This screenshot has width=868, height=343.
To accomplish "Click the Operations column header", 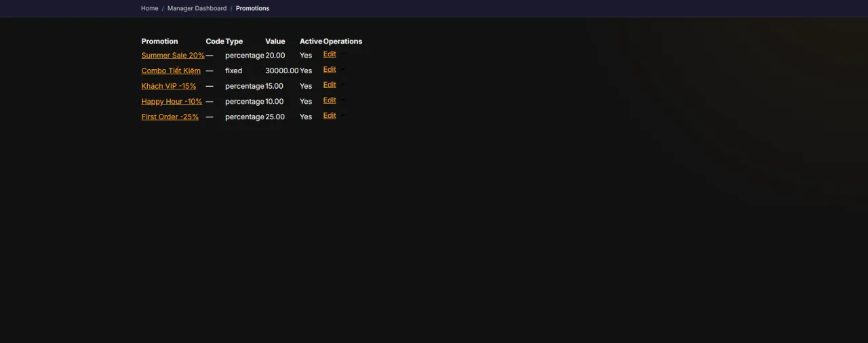I will (x=342, y=41).
